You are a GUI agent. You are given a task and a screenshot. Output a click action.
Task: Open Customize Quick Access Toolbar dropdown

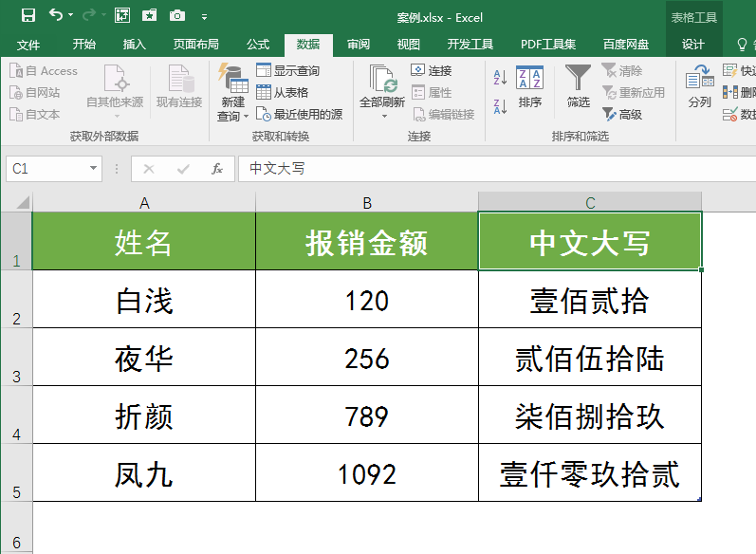(205, 17)
